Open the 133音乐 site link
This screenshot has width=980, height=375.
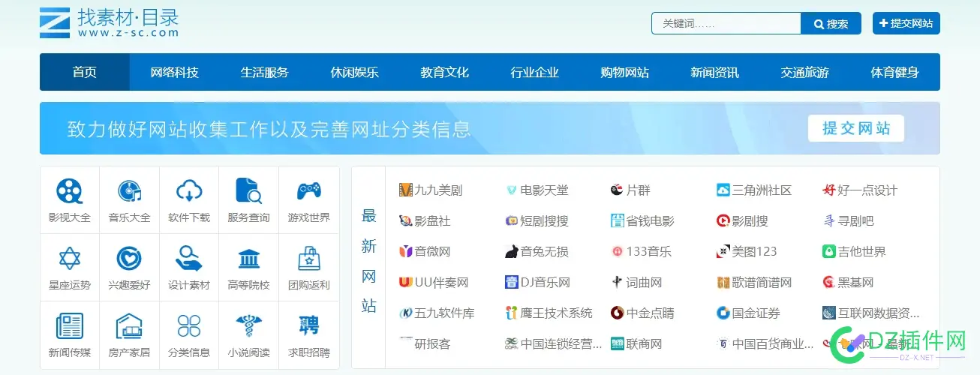649,252
